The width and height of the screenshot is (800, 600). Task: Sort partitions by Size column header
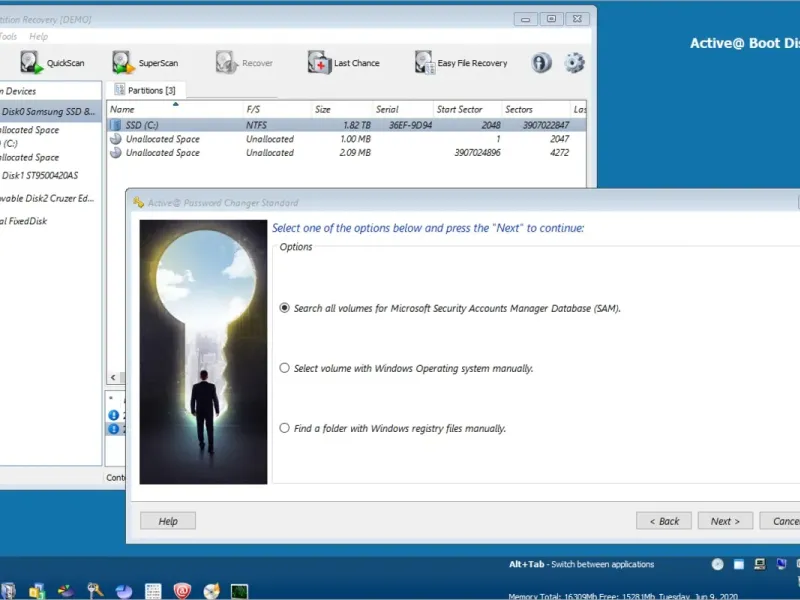pyautogui.click(x=342, y=109)
